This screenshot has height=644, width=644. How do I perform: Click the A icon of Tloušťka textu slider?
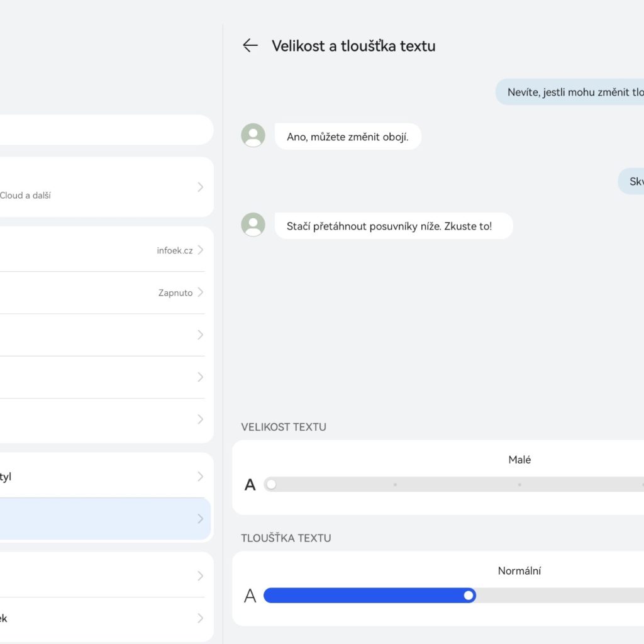250,596
